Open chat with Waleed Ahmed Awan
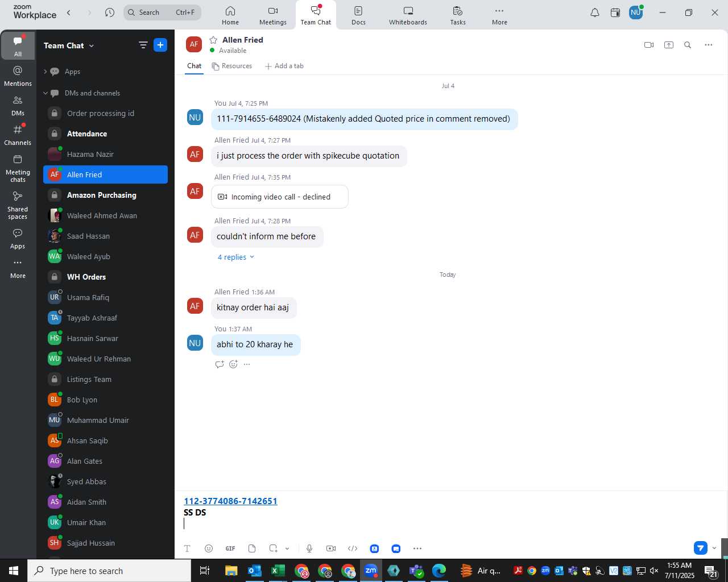The height and width of the screenshot is (582, 728). tap(105, 215)
